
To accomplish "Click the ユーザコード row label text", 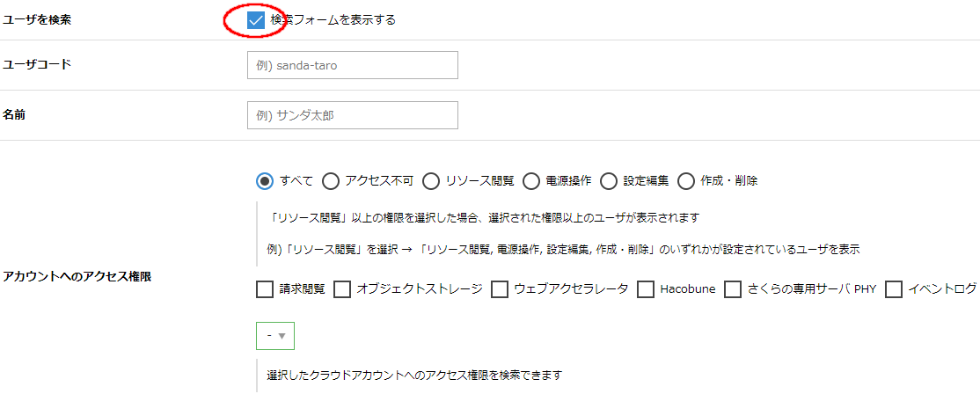I will coord(37,64).
